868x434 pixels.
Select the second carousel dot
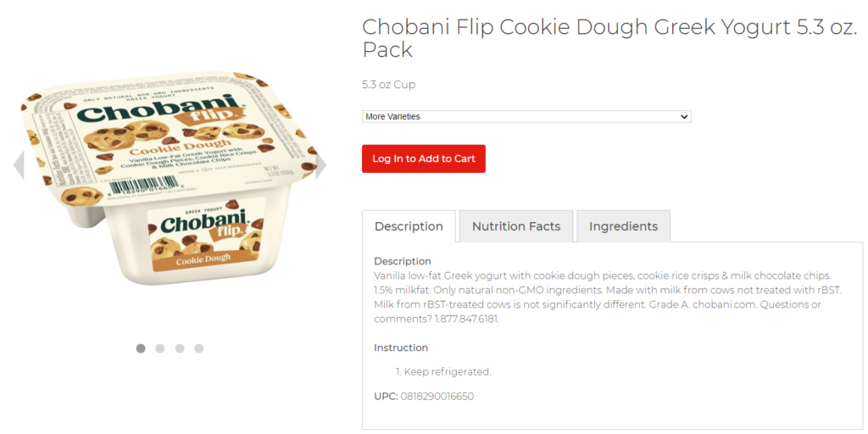[160, 348]
